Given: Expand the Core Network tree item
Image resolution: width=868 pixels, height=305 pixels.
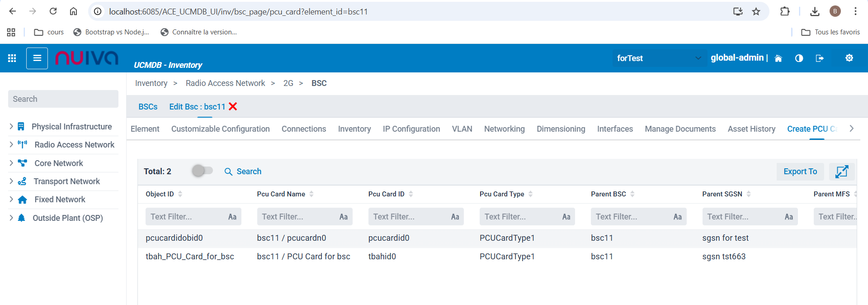Looking at the screenshot, I should (x=11, y=163).
